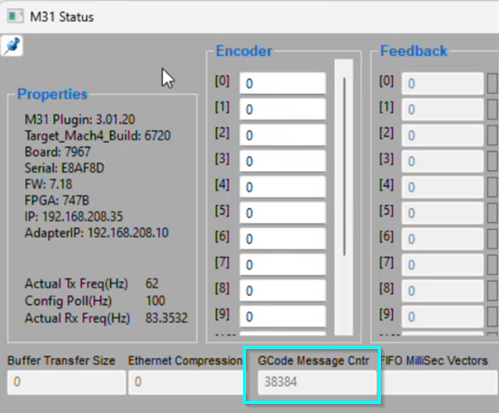499x413 pixels.
Task: Click the Buffer Transfer Size label
Action: (61, 360)
